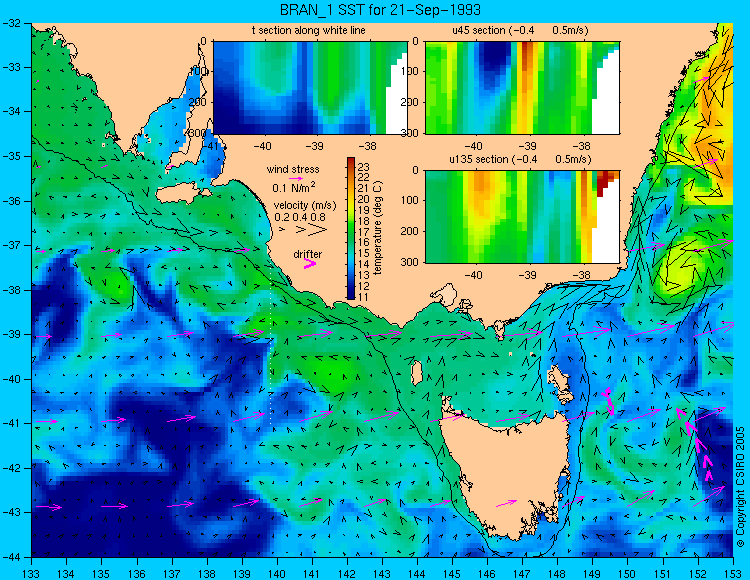Image resolution: width=750 pixels, height=580 pixels.
Task: Click the '-38' label under the u135 section plot
Action: [x=581, y=275]
